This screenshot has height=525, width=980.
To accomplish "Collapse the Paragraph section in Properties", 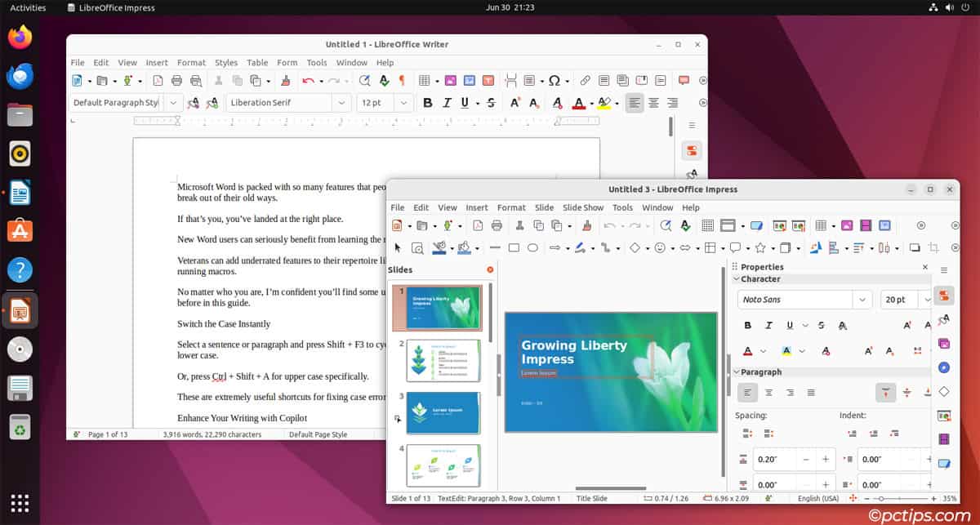I will click(736, 372).
